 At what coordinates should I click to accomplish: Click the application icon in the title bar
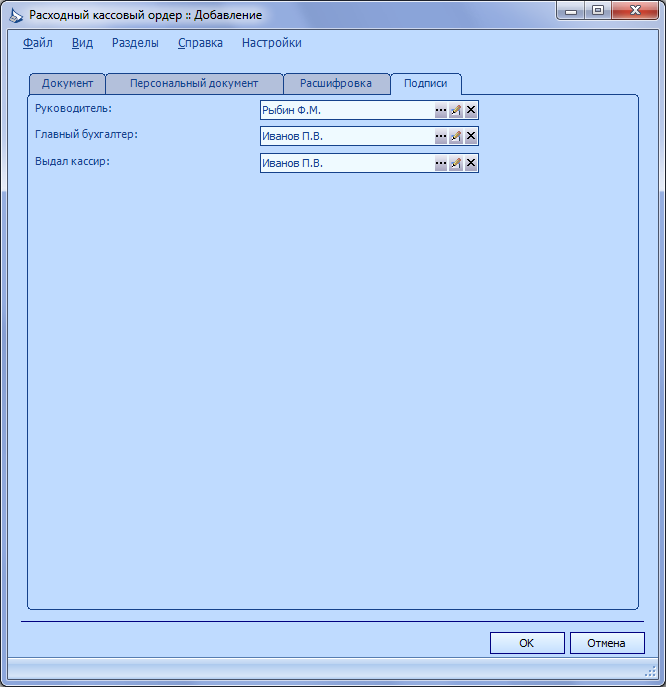click(16, 15)
